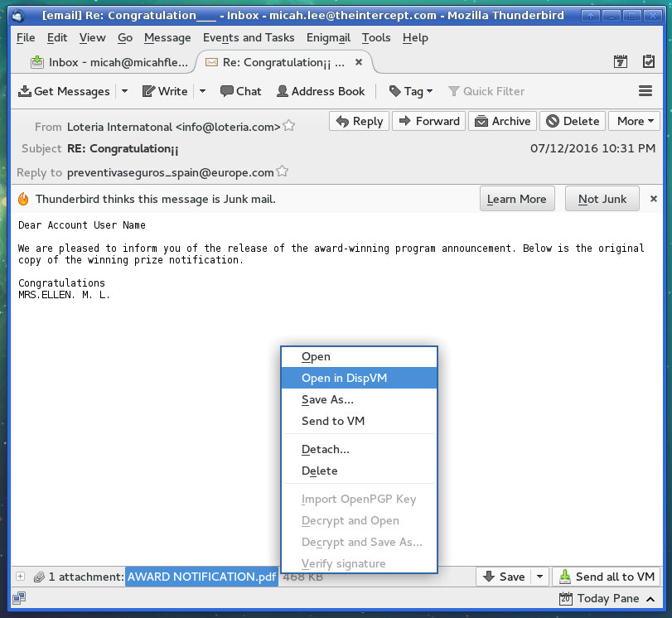Star the reply-to preventivaseguros_spain address

point(283,171)
